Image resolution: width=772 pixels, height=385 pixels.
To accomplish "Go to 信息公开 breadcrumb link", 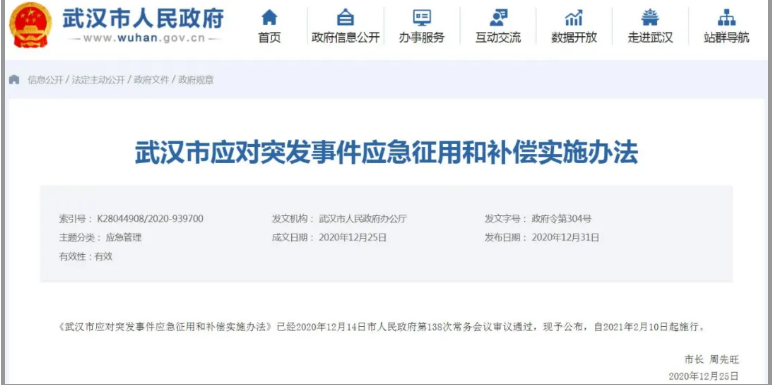I will click(45, 80).
